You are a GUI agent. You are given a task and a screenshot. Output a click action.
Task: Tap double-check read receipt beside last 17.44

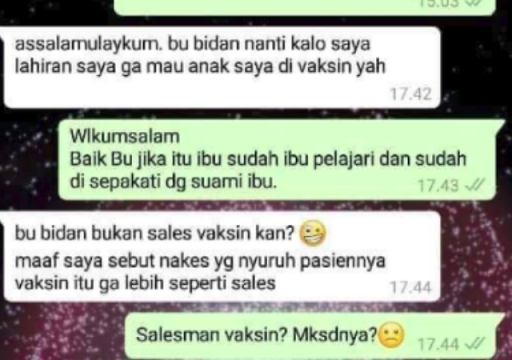474,343
